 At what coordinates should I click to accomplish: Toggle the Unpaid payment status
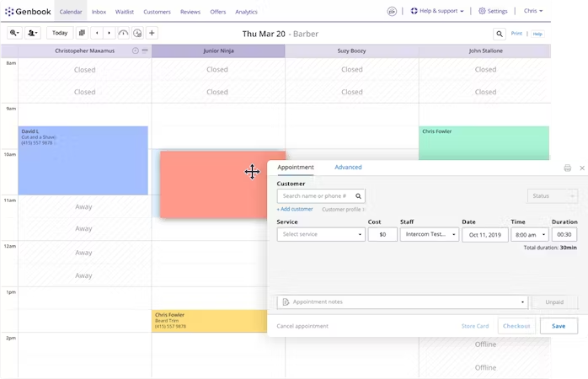[x=554, y=302]
